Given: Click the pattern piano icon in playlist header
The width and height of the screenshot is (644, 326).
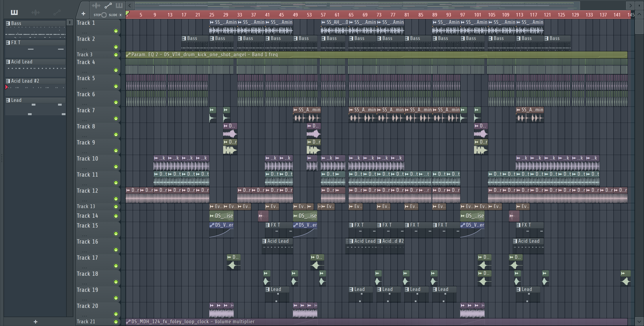Looking at the screenshot, I should (x=119, y=6).
